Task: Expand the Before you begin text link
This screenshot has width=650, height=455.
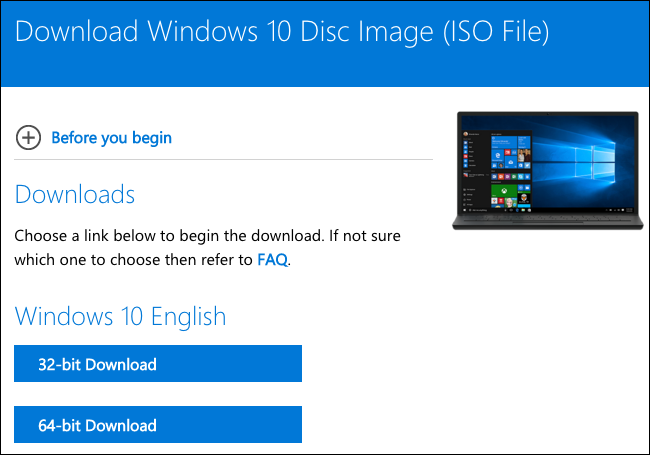Action: click(111, 138)
